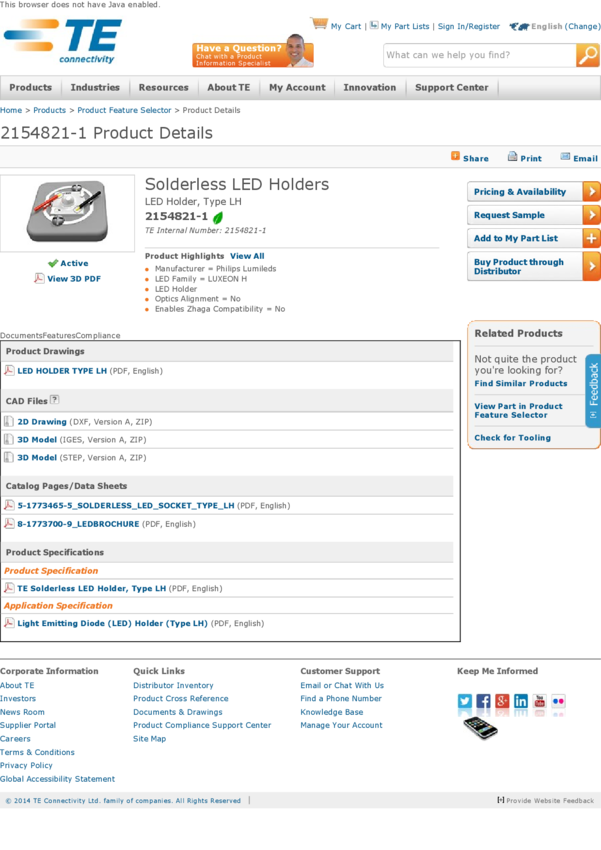Click the Request Sample button
Viewport: 601px width, 850px height.
[533, 215]
